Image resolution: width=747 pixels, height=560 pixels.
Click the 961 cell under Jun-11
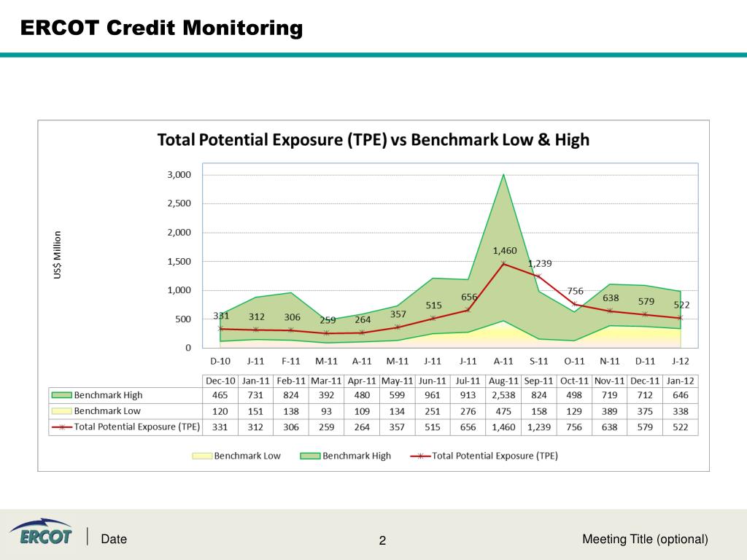point(433,395)
